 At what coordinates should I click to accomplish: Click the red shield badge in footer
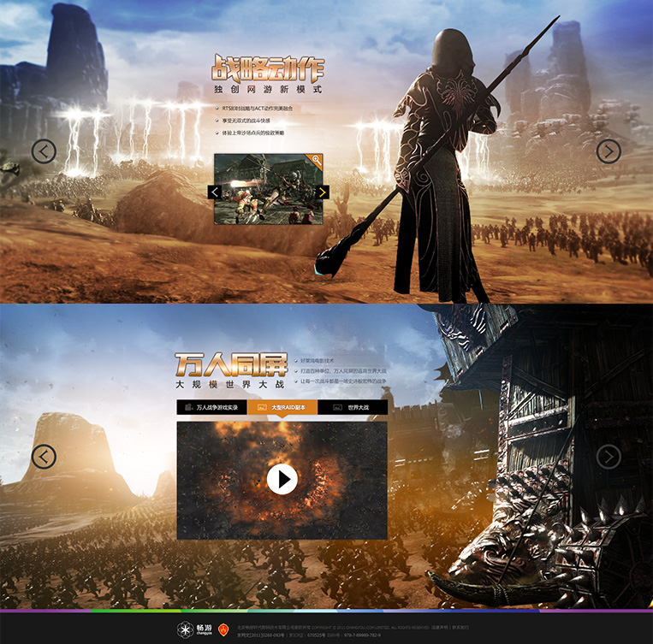point(223,630)
